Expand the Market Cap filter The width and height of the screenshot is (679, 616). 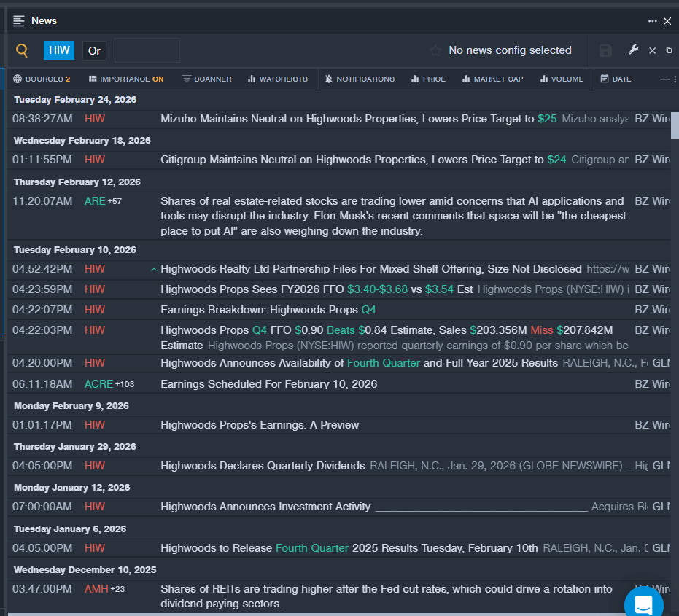point(492,79)
